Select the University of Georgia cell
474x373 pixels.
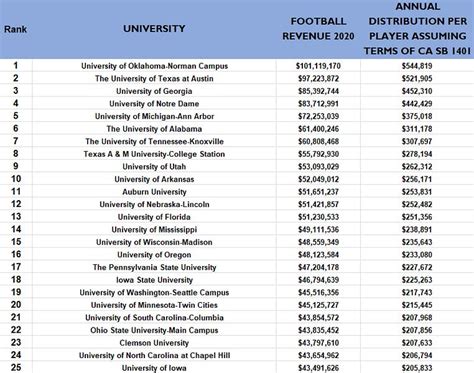pyautogui.click(x=154, y=91)
